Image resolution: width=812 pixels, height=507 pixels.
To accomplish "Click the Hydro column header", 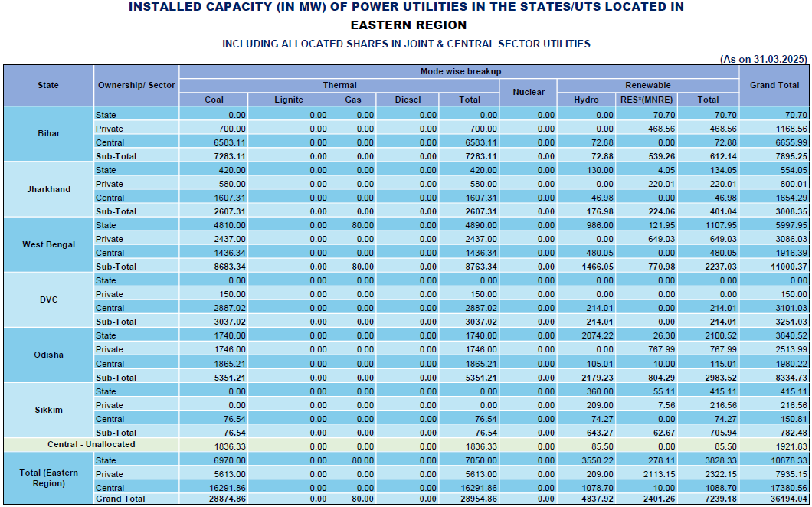I will click(586, 100).
